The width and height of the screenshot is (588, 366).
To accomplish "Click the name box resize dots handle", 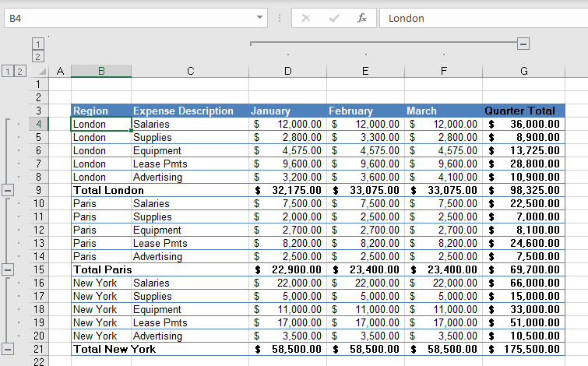I will coord(279,18).
